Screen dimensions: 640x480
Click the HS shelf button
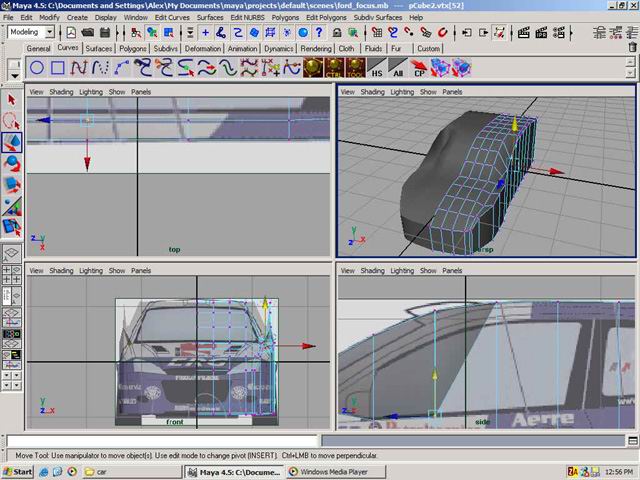[376, 68]
